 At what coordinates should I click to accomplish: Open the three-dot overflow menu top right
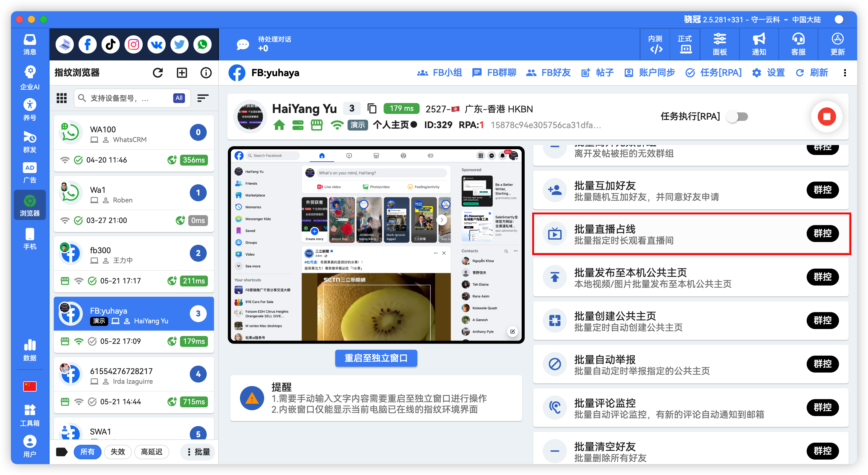pos(845,73)
